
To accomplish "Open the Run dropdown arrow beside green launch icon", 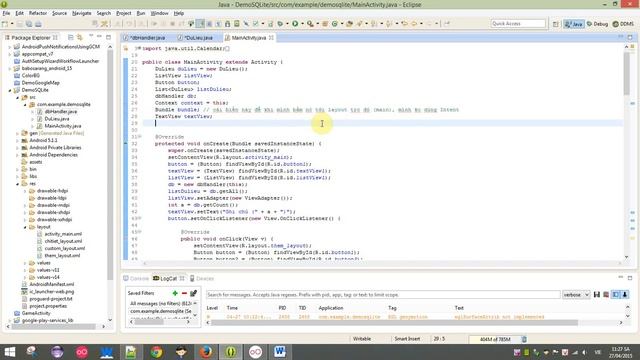I will click(302, 24).
